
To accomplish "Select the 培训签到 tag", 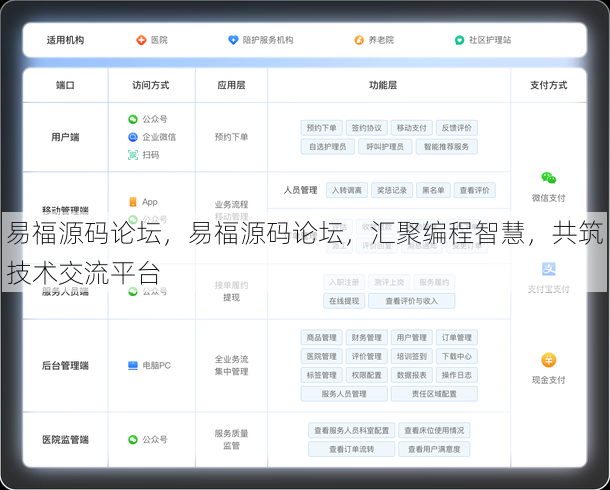I will click(412, 356).
